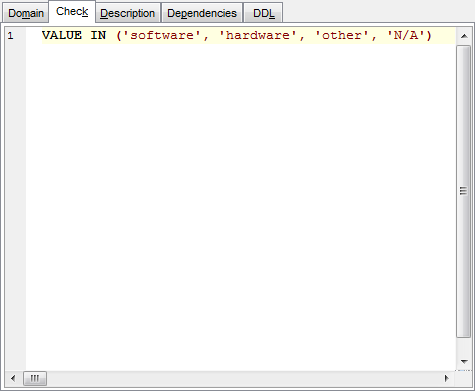475x391 pixels.
Task: Click line number 1 in the gutter
Action: (11, 36)
